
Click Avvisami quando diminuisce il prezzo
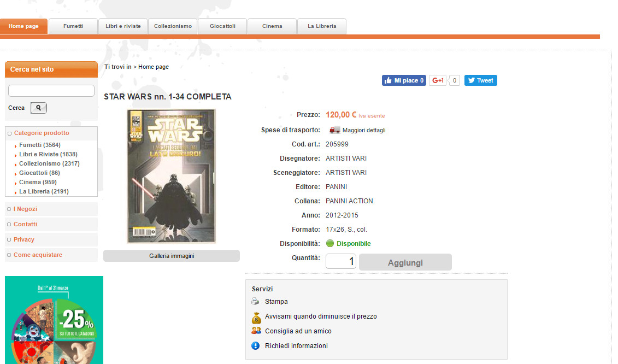[321, 316]
